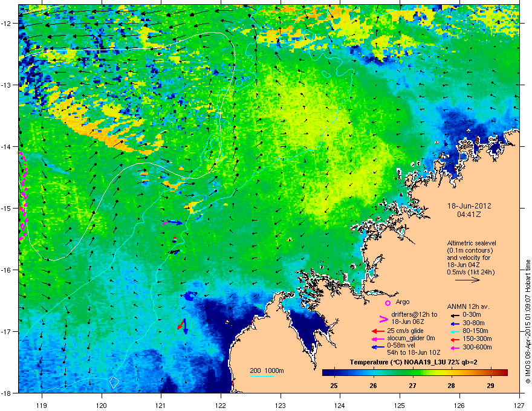
Task: Click the magenta slocum_glider arrow in legend
Action: coord(378,338)
